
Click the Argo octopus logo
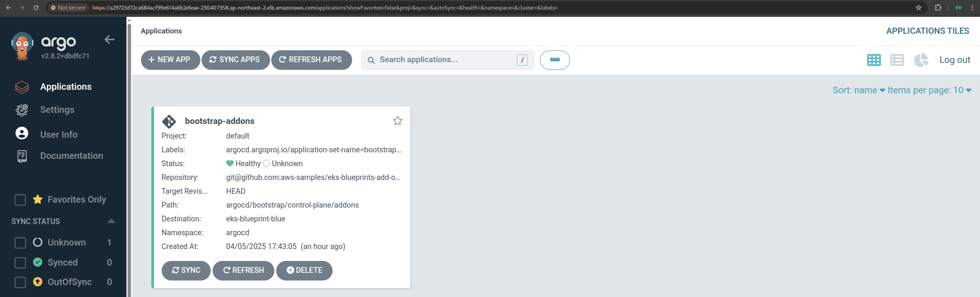click(x=22, y=46)
